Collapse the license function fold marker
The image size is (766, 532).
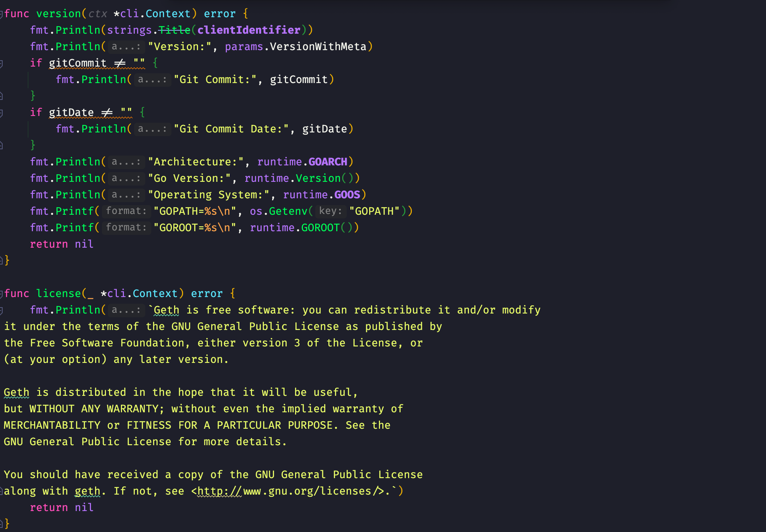coord(1,294)
